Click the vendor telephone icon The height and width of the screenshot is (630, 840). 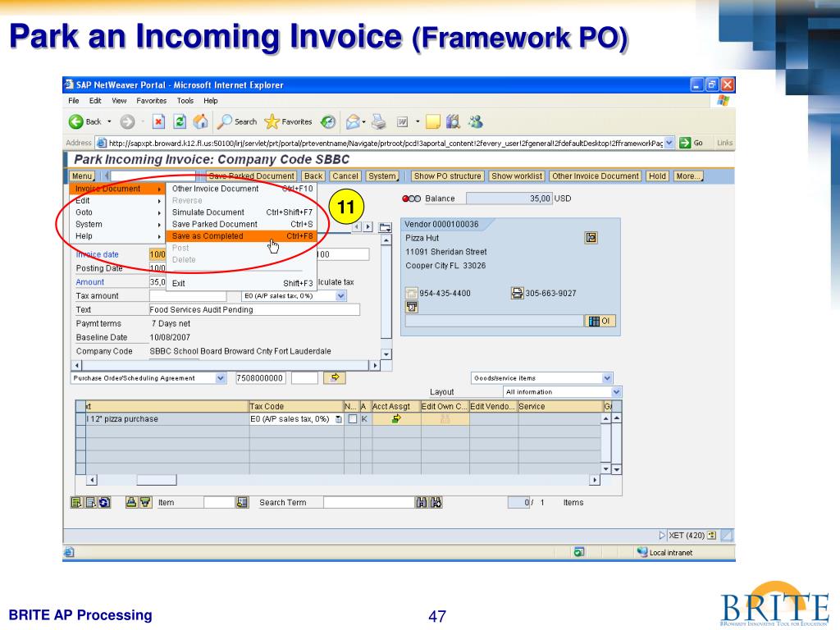(411, 293)
